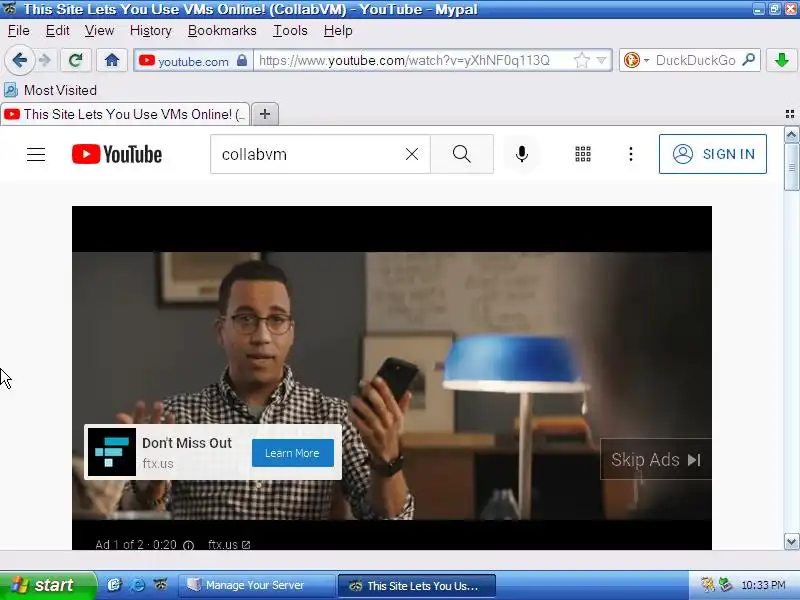The height and width of the screenshot is (600, 800).
Task: Bookmark this page with the star icon
Action: pyautogui.click(x=581, y=61)
